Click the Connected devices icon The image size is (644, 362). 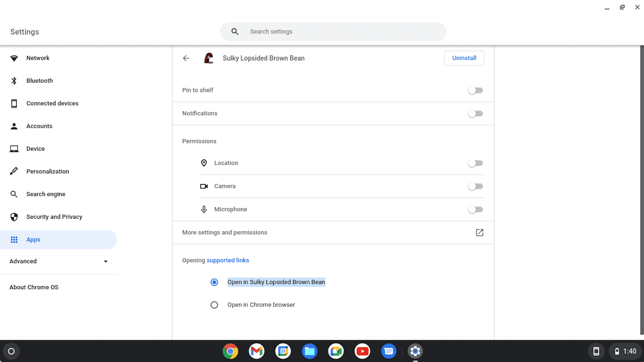(x=14, y=103)
